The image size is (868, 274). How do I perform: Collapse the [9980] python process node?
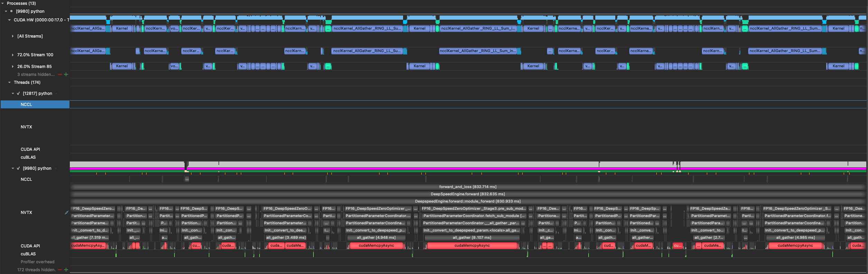point(6,11)
